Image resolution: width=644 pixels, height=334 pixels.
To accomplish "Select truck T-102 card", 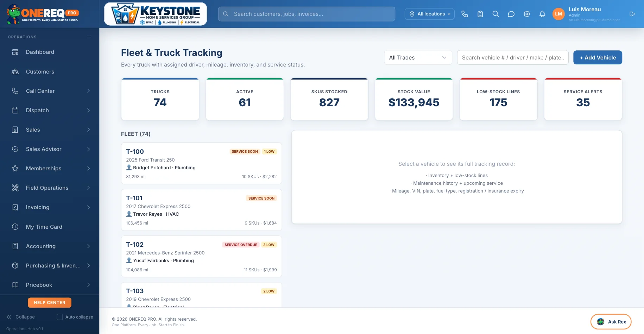I will [201, 256].
